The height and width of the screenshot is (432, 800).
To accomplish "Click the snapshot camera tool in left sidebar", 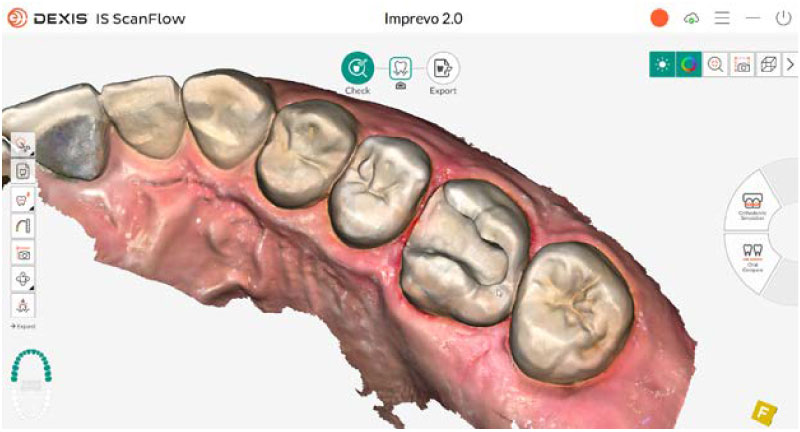I will pyautogui.click(x=22, y=252).
